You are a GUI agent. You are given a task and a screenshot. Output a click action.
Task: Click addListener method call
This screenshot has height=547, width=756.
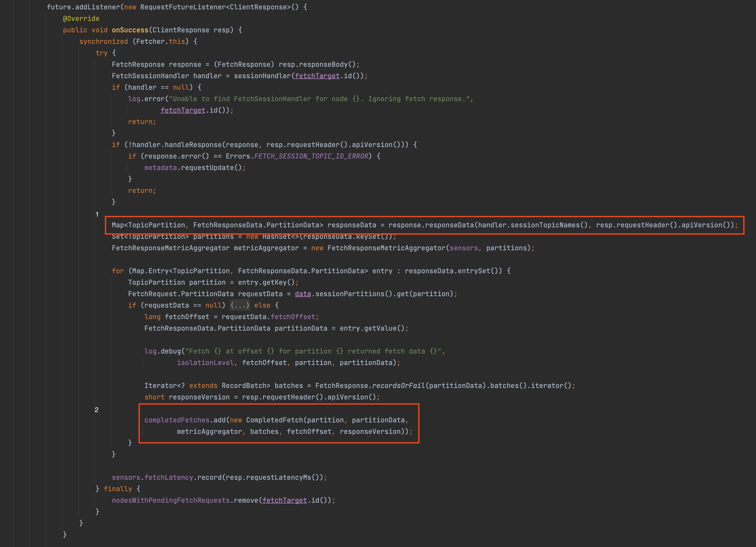[97, 7]
